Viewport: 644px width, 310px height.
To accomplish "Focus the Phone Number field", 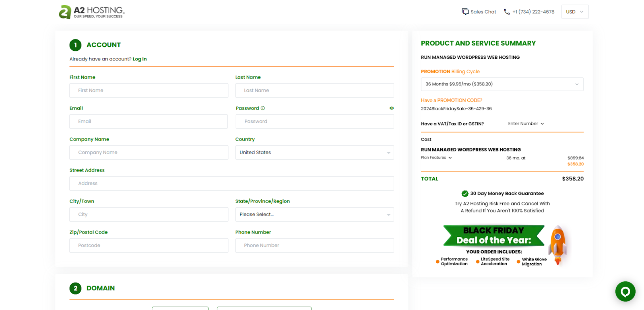I will (x=314, y=246).
